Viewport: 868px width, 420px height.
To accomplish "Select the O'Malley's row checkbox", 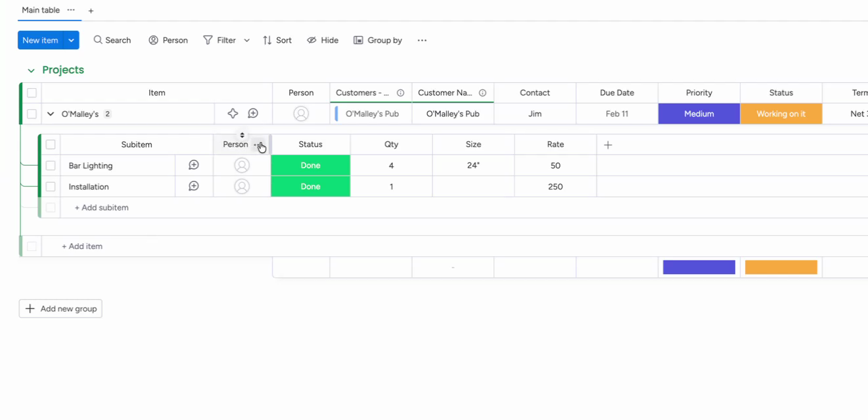I will (x=32, y=113).
